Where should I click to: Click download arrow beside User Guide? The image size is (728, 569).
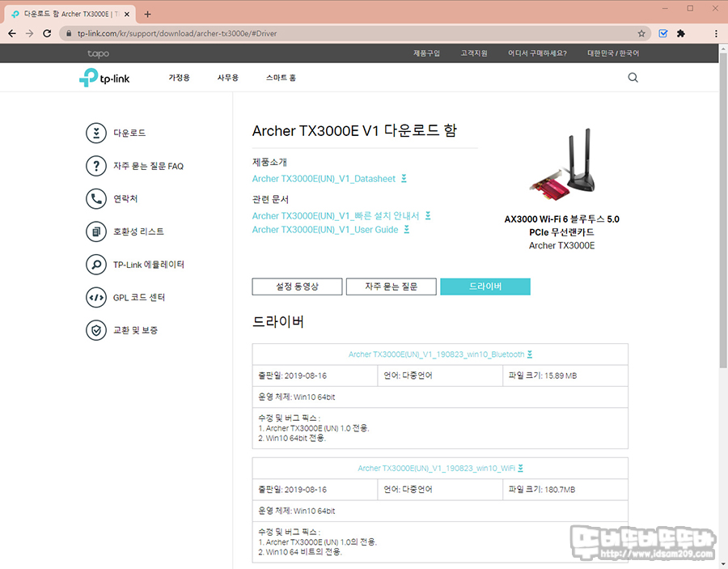407,229
